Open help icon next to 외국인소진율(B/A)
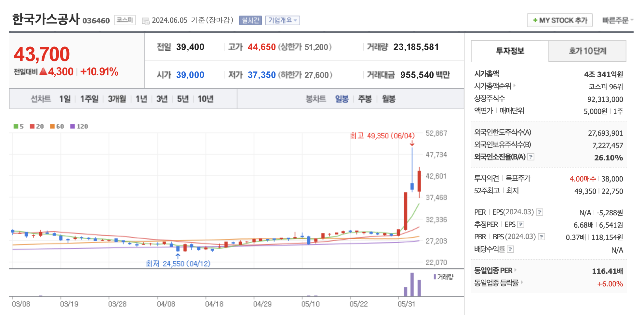Image resolution: width=644 pixels, height=315 pixels. [x=531, y=157]
